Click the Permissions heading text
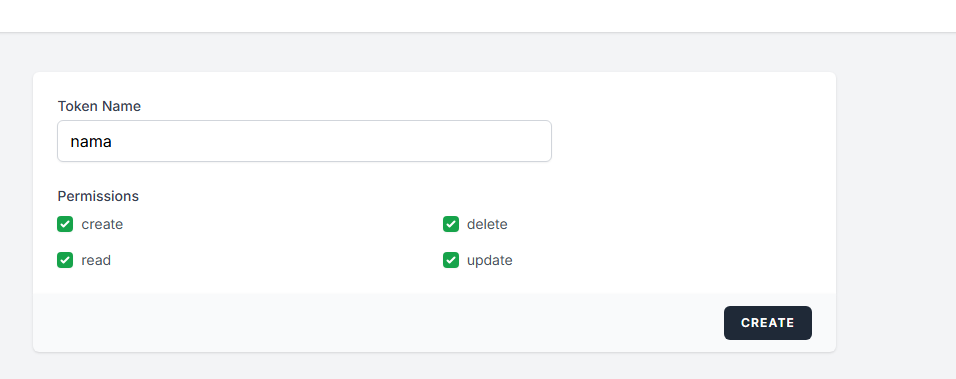 tap(98, 196)
